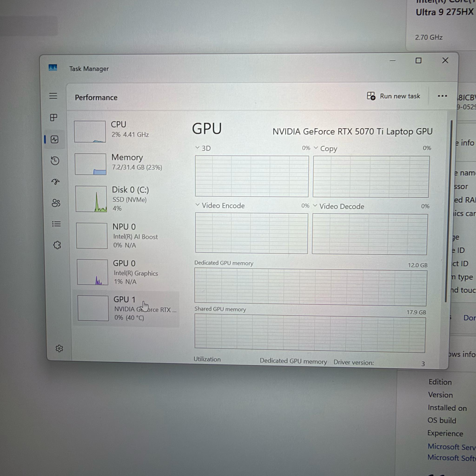Open the Users page icon
The image size is (476, 476).
pyautogui.click(x=56, y=203)
